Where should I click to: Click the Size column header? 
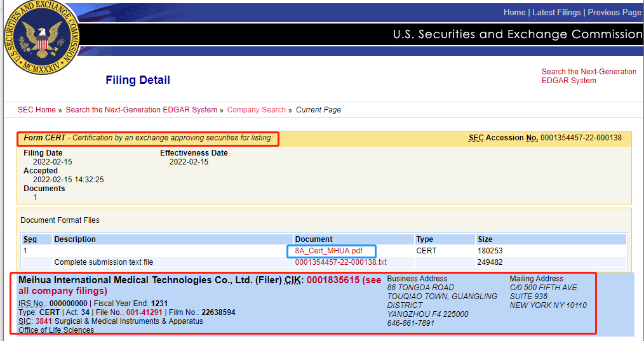485,239
